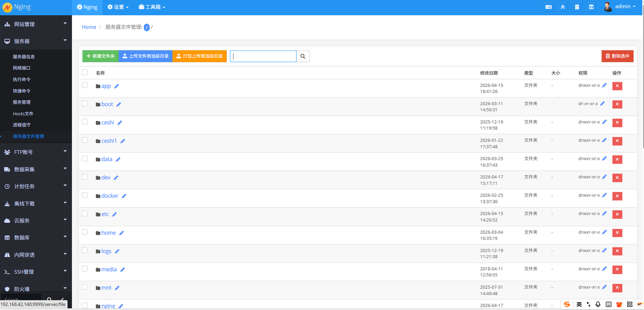
Task: Click 上传文件到当前目录 button
Action: point(145,56)
